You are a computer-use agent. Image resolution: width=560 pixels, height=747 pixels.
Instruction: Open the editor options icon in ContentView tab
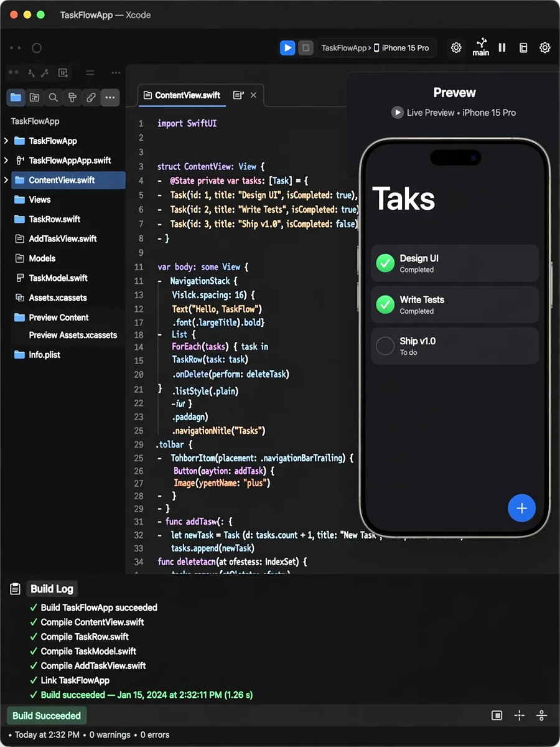click(238, 95)
